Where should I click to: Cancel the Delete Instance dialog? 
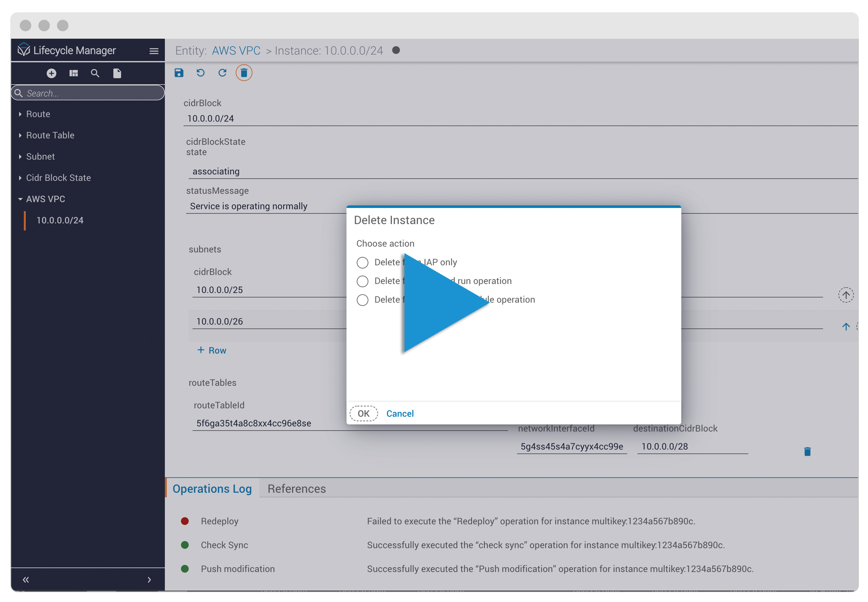400,414
